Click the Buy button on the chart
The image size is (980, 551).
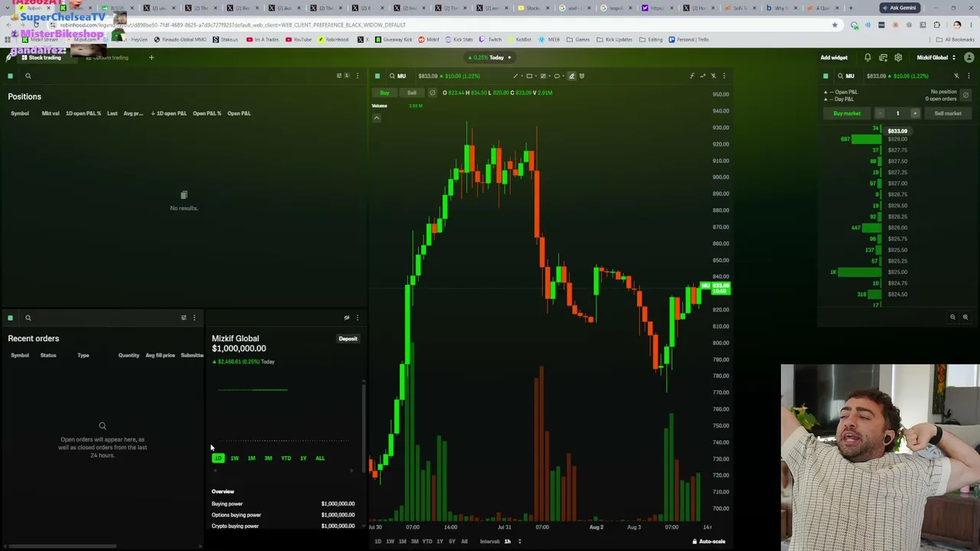(384, 93)
